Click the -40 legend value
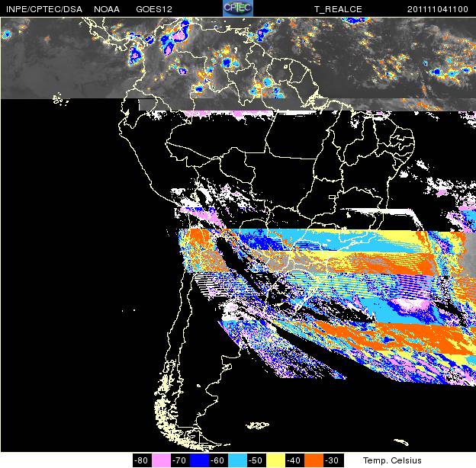This screenshot has height=468, width=476. pyautogui.click(x=294, y=460)
